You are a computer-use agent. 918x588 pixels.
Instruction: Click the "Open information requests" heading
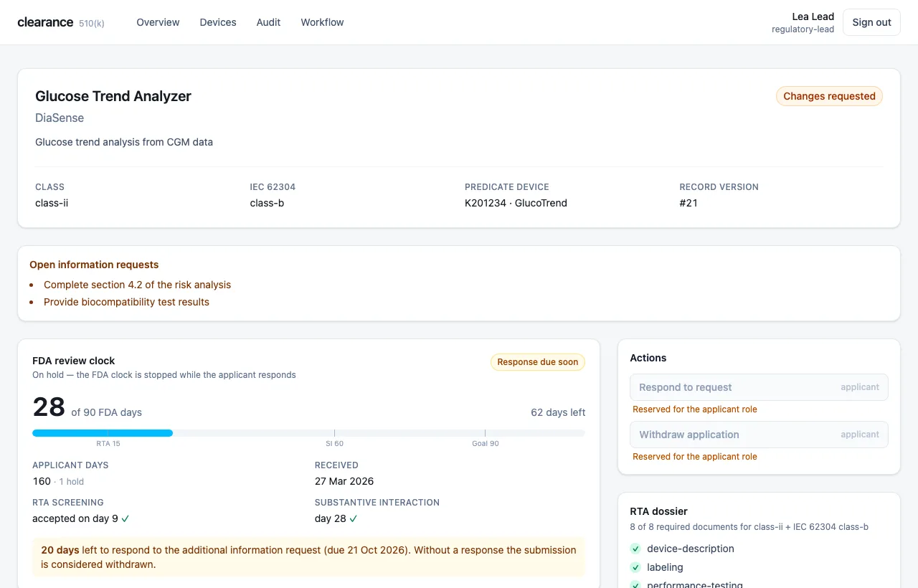point(94,265)
